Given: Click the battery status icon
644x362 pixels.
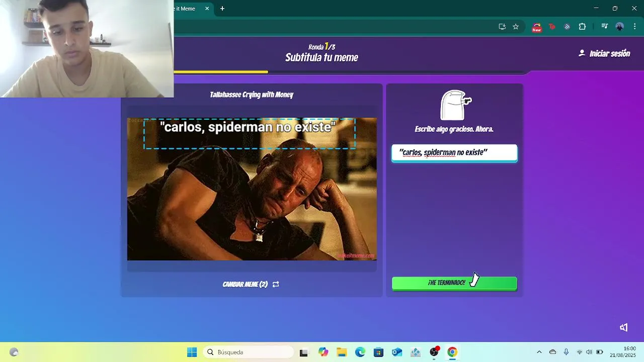Looking at the screenshot, I should (x=600, y=352).
